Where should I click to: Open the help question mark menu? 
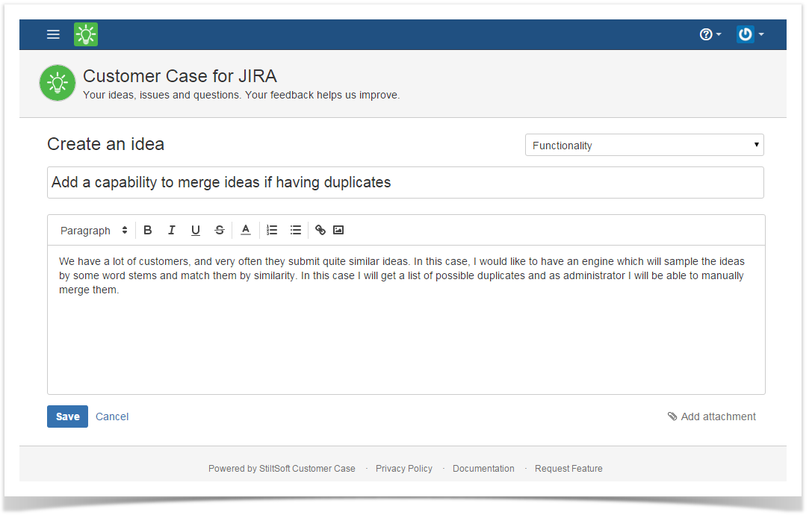(x=710, y=34)
